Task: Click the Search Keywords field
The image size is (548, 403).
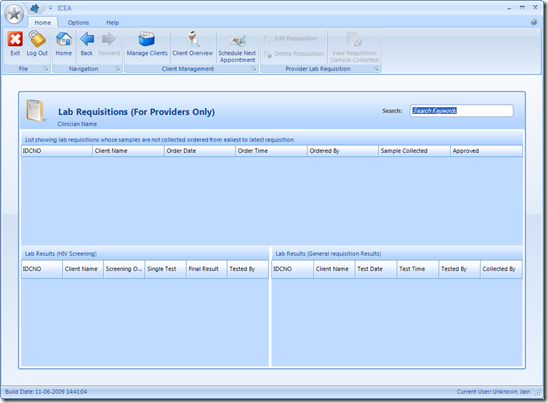Action: click(461, 111)
